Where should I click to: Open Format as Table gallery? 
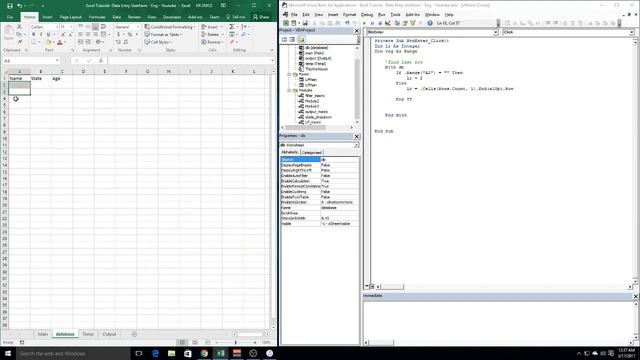[163, 34]
